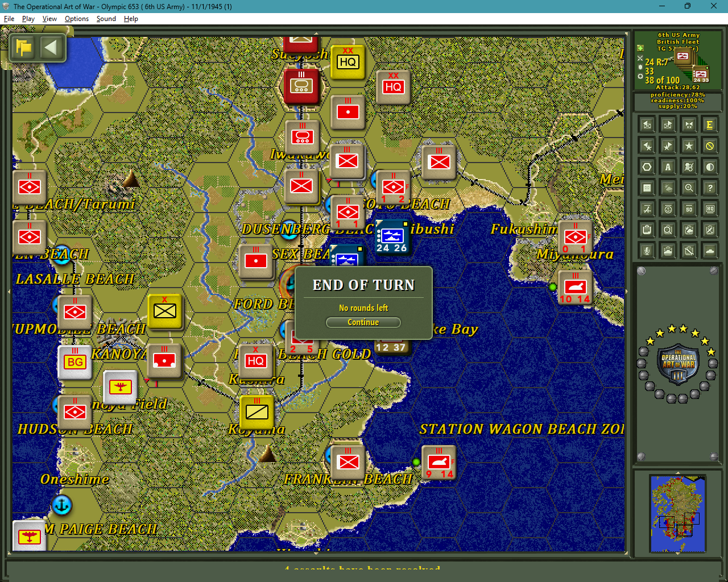Select the blue naval unit 24 26
Viewport: 728px width, 582px height.
392,237
